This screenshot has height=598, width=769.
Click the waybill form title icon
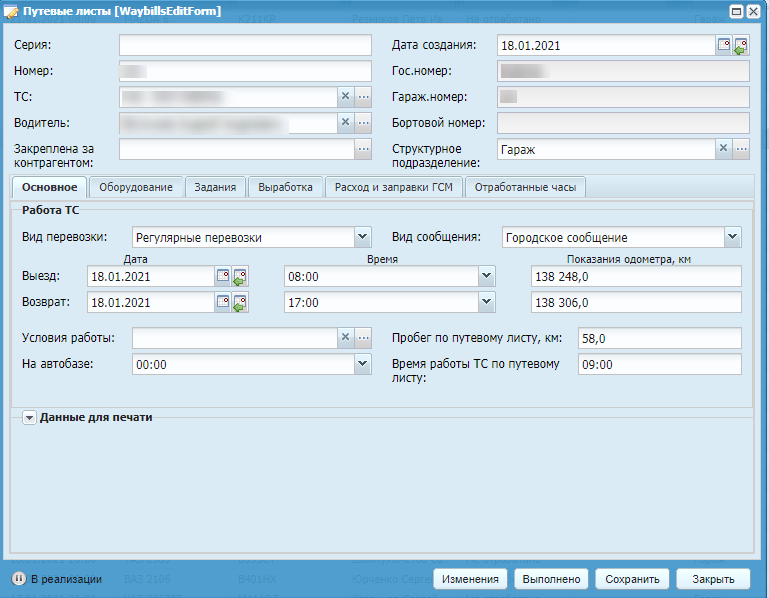click(10, 11)
